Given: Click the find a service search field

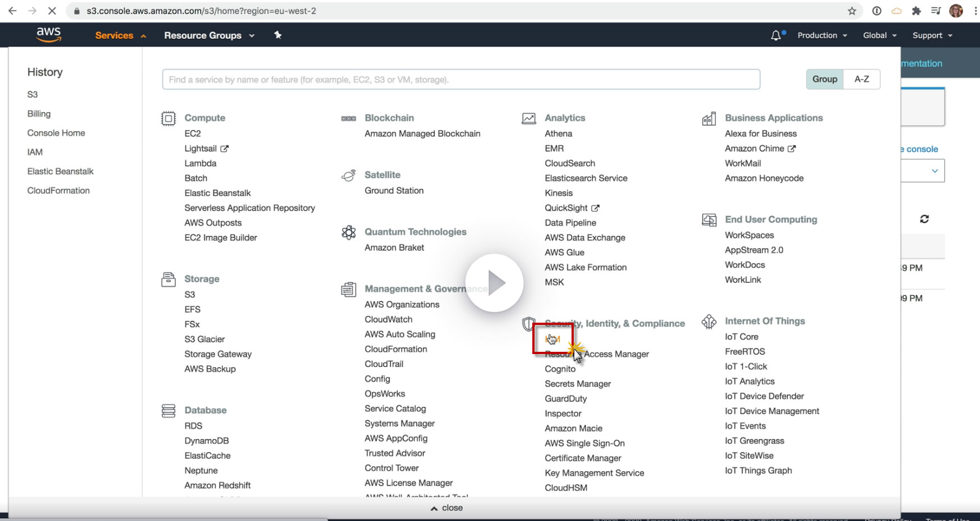Looking at the screenshot, I should click(x=461, y=80).
